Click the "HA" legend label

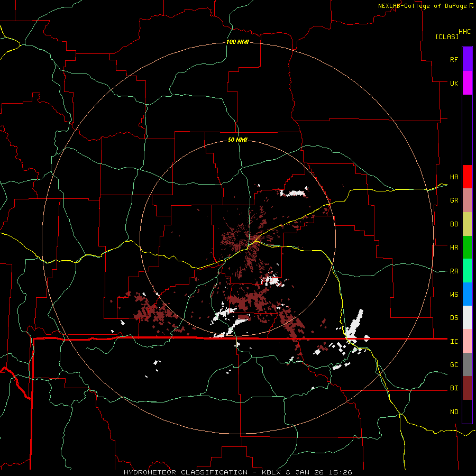click(x=454, y=177)
